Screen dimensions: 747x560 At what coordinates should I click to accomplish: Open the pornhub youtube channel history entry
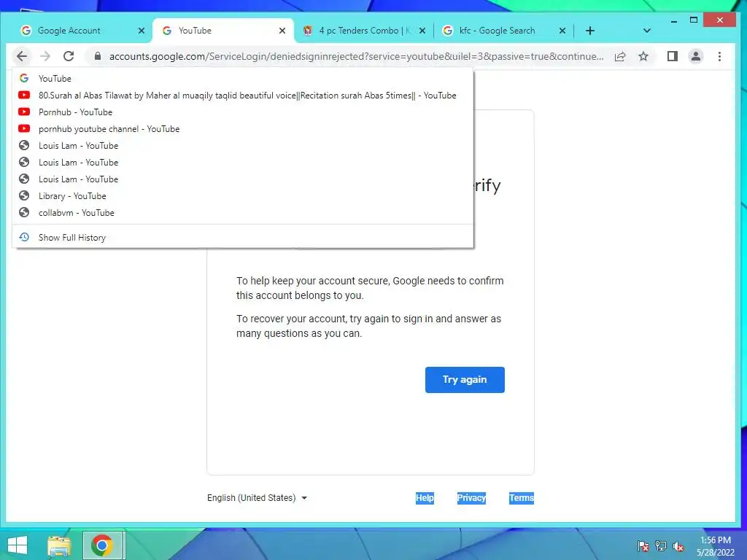click(x=243, y=129)
